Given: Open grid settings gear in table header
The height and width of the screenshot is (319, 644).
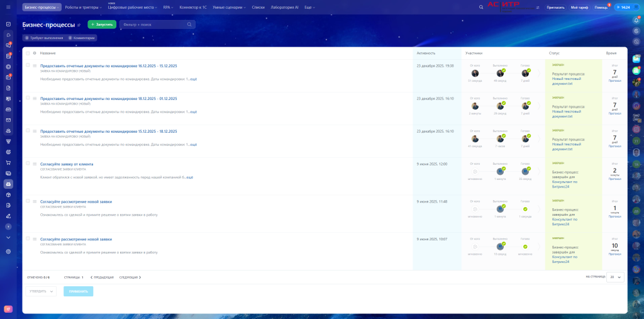Looking at the screenshot, I should pyautogui.click(x=35, y=53).
